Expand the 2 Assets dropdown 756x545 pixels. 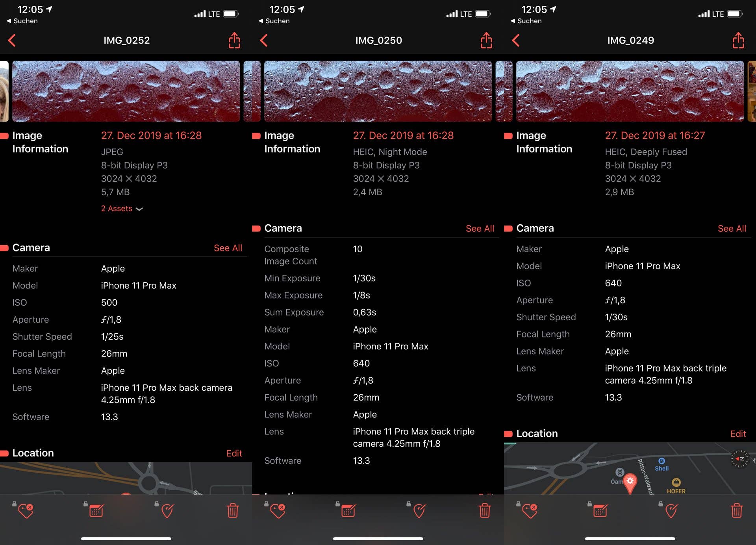click(x=122, y=209)
